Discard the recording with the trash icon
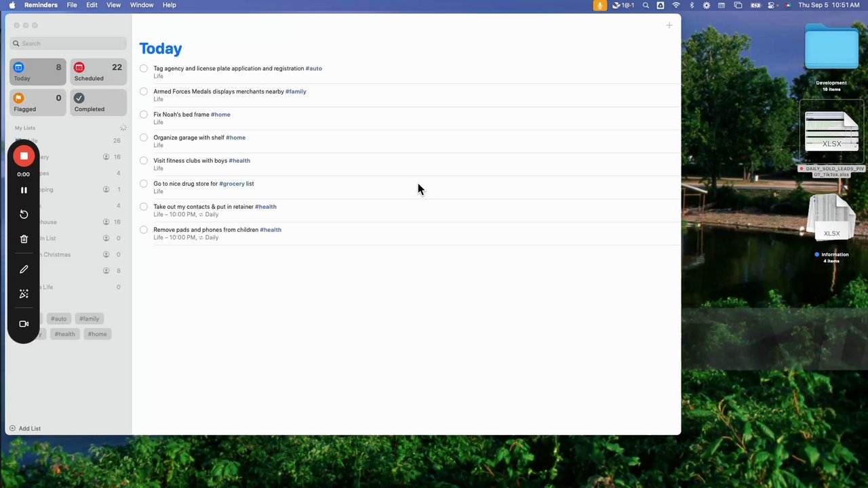868x488 pixels. pyautogui.click(x=24, y=239)
